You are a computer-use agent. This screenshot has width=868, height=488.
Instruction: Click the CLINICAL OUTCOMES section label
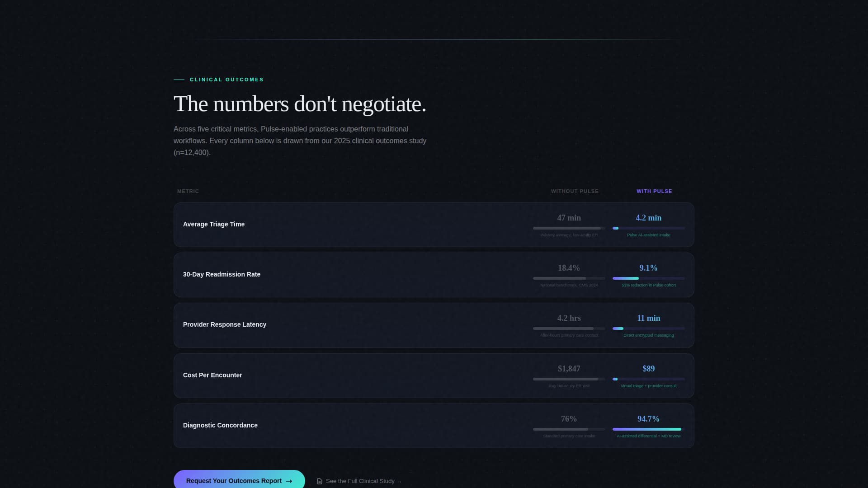tap(226, 80)
